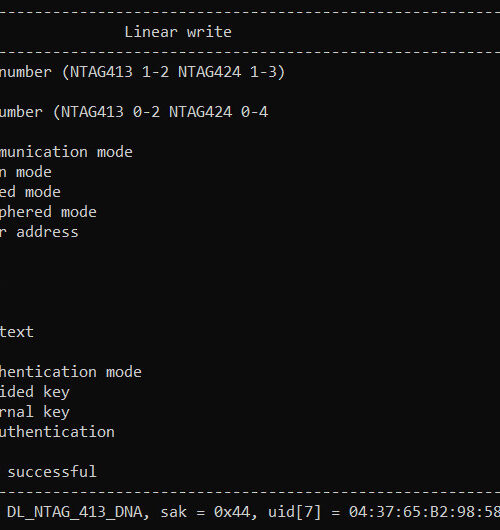Click the "munication mode" line

(66, 152)
